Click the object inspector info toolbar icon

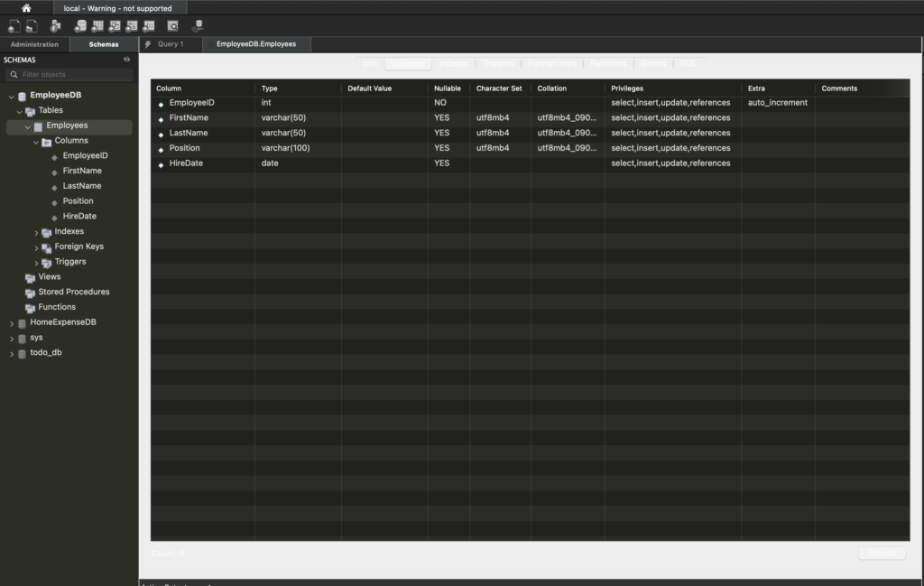point(55,26)
